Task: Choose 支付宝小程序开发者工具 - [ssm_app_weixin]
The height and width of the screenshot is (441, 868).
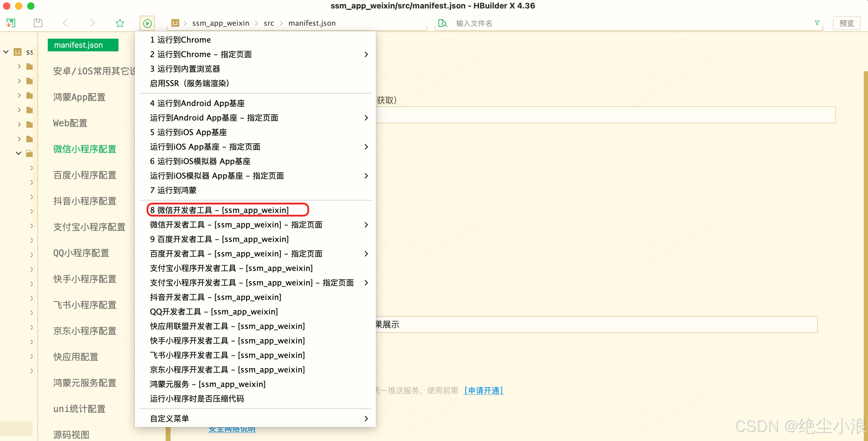Action: [255, 268]
